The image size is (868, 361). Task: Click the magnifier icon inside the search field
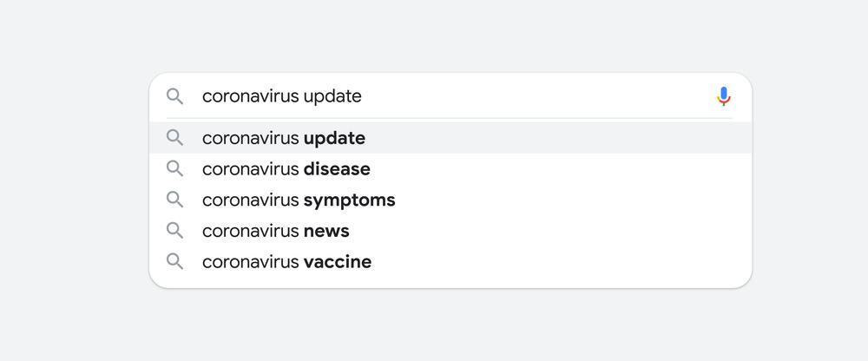click(x=175, y=96)
